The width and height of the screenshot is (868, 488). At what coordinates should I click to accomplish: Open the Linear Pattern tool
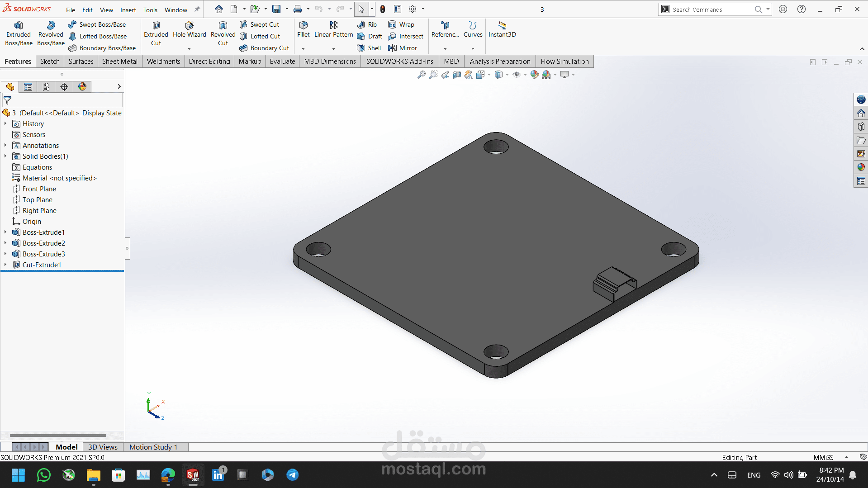pos(334,30)
